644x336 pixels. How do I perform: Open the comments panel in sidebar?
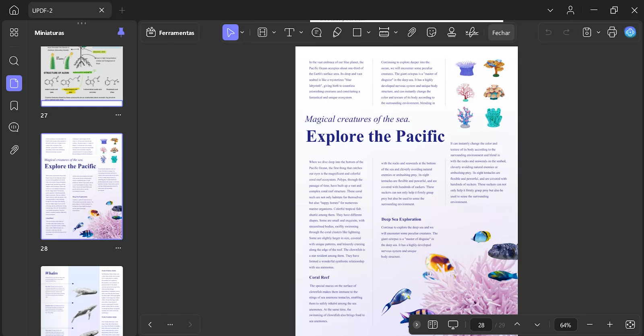14,127
